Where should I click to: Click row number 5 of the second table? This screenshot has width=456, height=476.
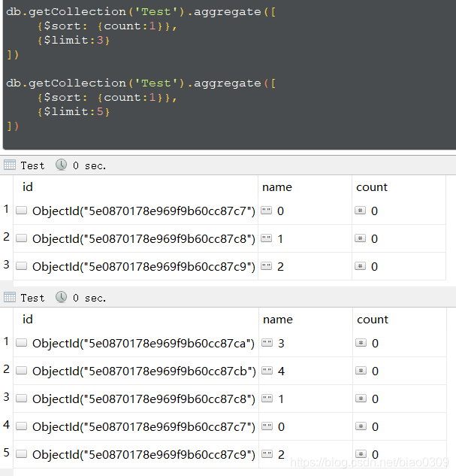pos(6,453)
